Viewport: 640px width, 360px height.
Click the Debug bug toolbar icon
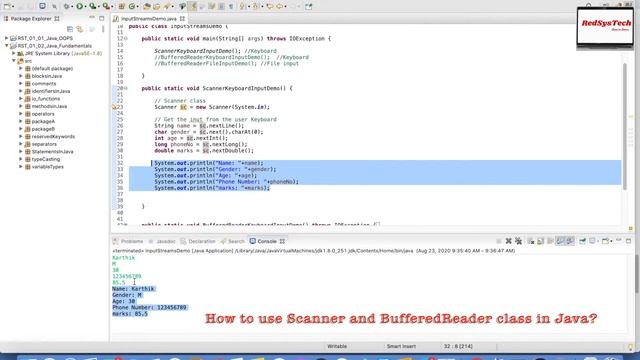(67, 6)
